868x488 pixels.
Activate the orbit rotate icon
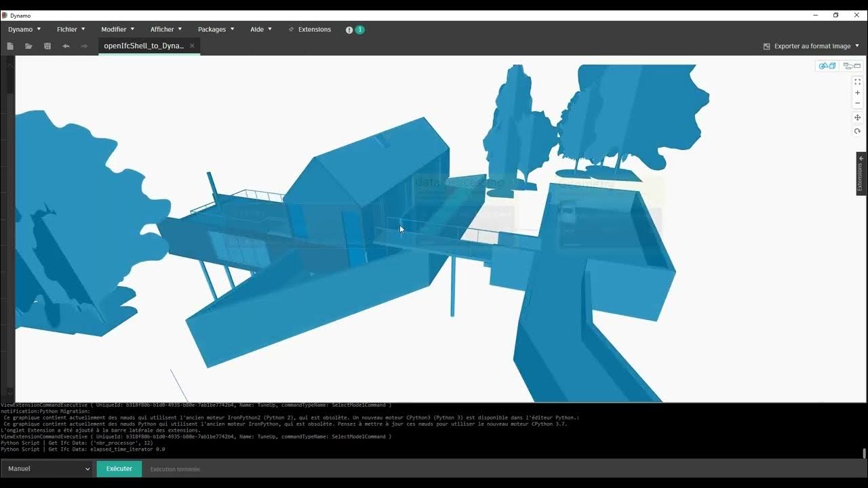[x=857, y=131]
